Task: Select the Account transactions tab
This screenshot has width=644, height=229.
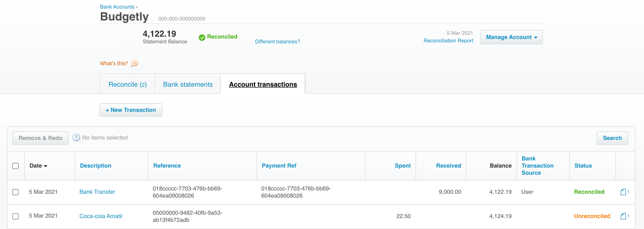Action: (x=263, y=84)
